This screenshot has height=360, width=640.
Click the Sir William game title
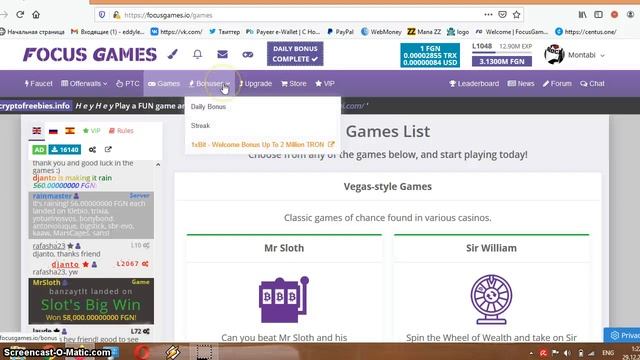click(491, 248)
